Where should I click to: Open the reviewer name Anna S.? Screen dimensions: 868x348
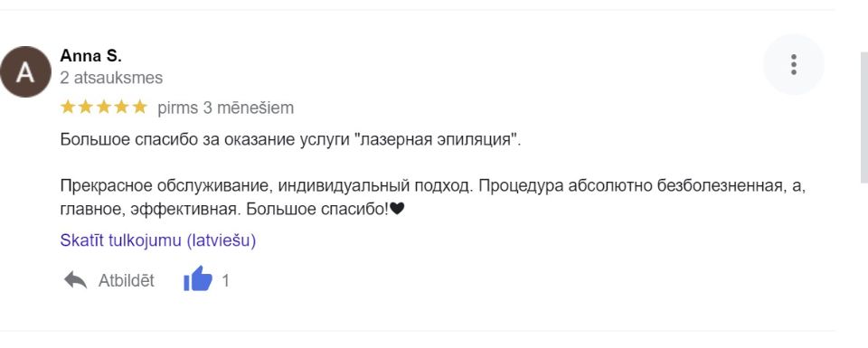[90, 56]
